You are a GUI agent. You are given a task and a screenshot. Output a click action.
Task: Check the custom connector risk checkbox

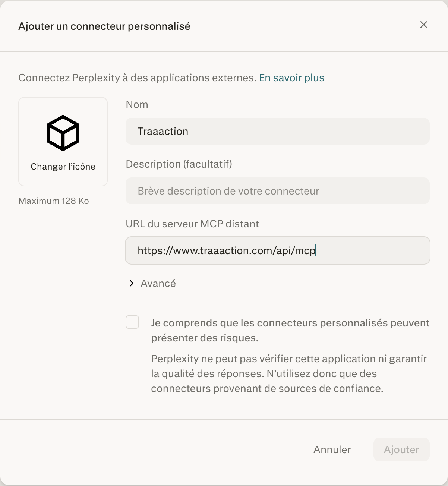point(132,322)
